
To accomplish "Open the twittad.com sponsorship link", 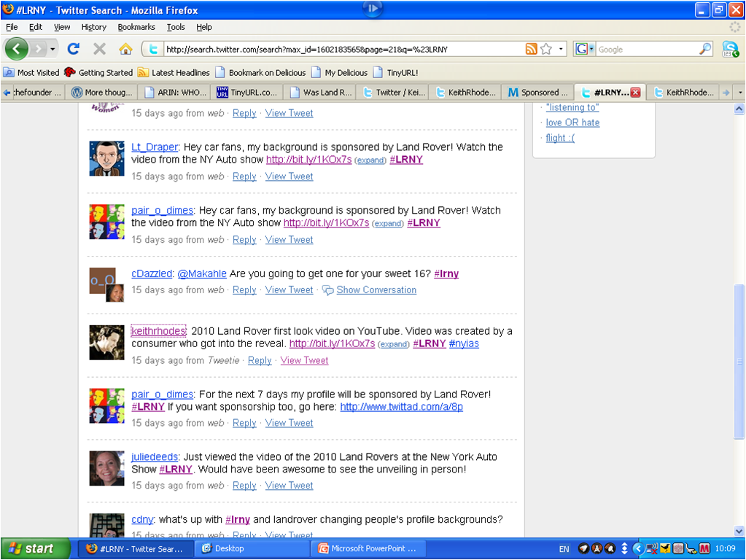I will coord(401,407).
